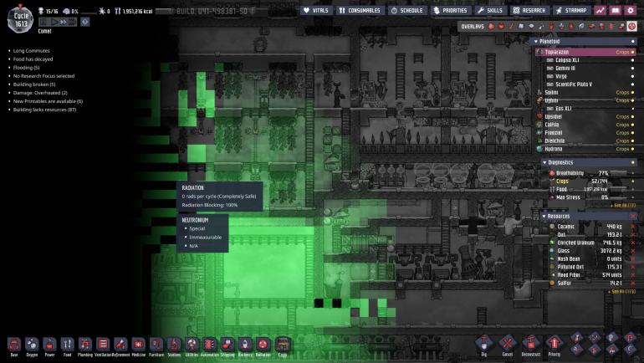Select the Deconstruct tool
The width and height of the screenshot is (644, 363).
pyautogui.click(x=530, y=345)
